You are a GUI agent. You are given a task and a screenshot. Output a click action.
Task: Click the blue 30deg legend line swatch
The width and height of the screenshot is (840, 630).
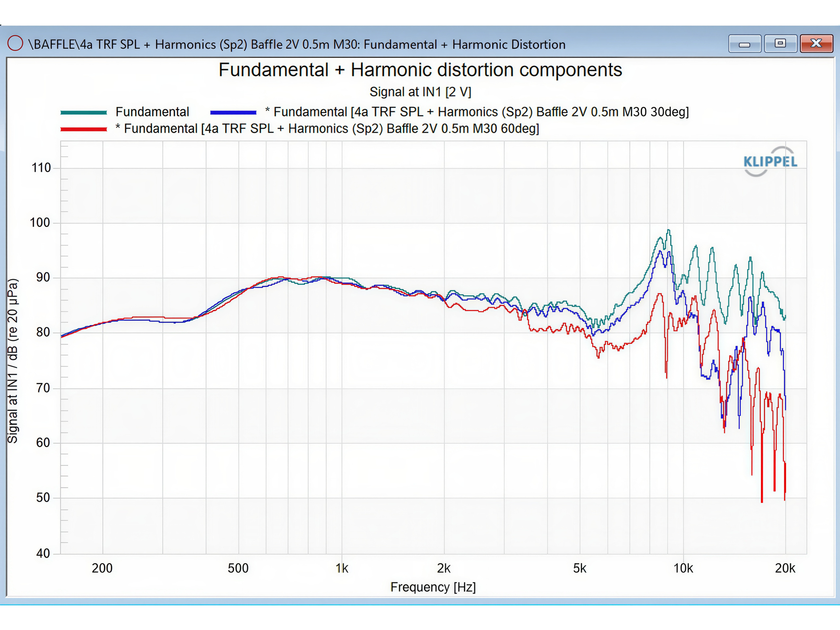(x=233, y=113)
